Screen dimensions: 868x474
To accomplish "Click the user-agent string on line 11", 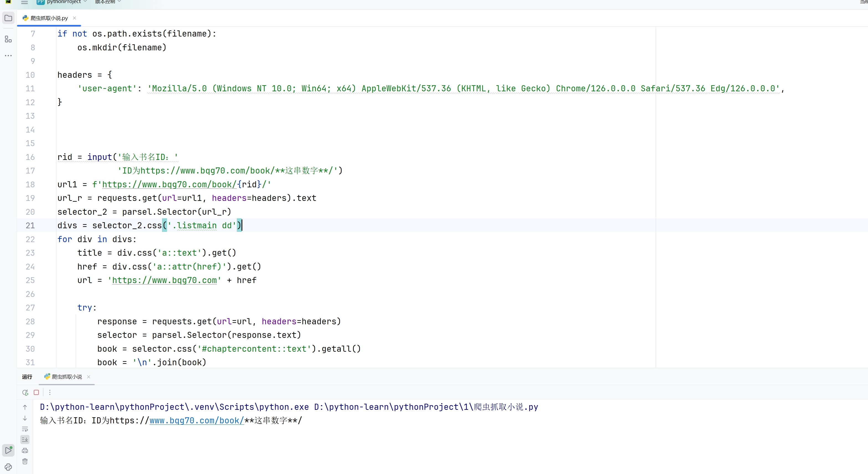I will click(x=464, y=89).
